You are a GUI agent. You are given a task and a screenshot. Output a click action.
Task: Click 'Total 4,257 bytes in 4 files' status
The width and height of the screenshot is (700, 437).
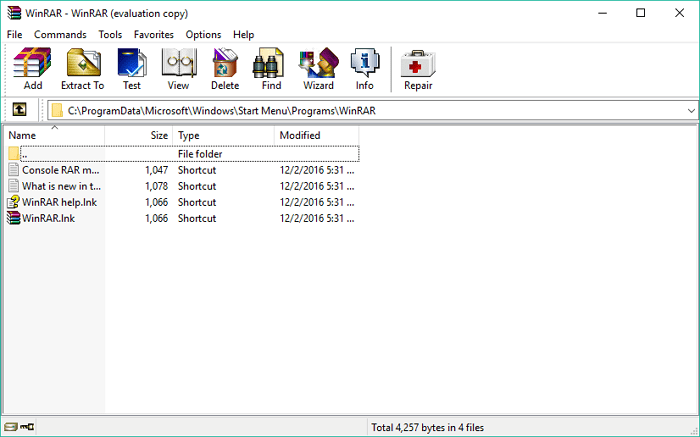click(428, 428)
